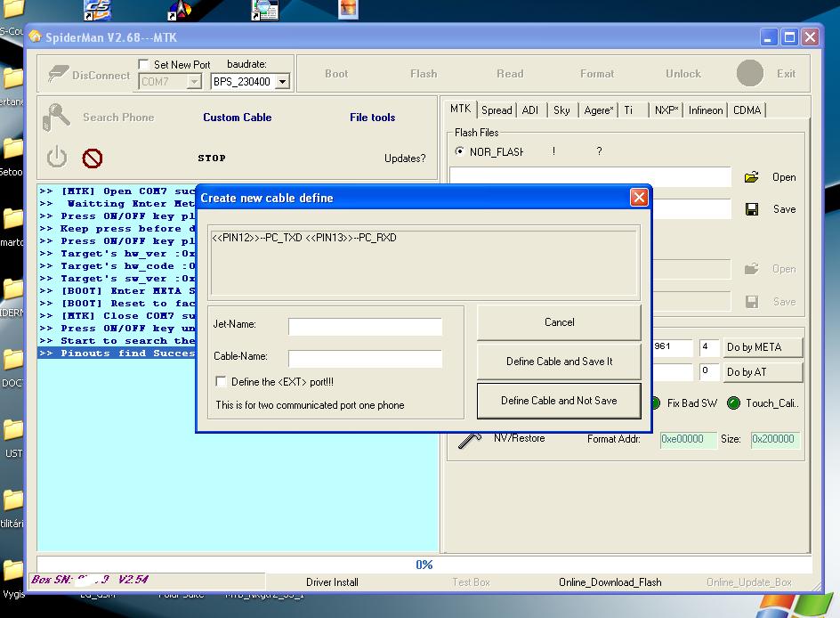
Task: Close the Create new cable define dialog
Action: click(x=639, y=198)
